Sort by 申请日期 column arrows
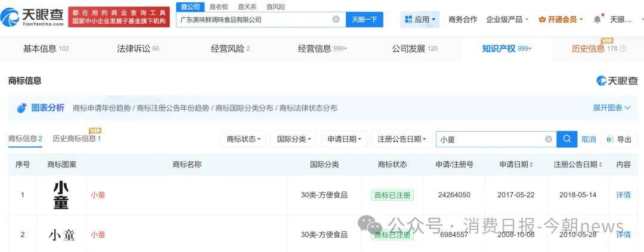The height and width of the screenshot is (252, 644). coord(531,164)
